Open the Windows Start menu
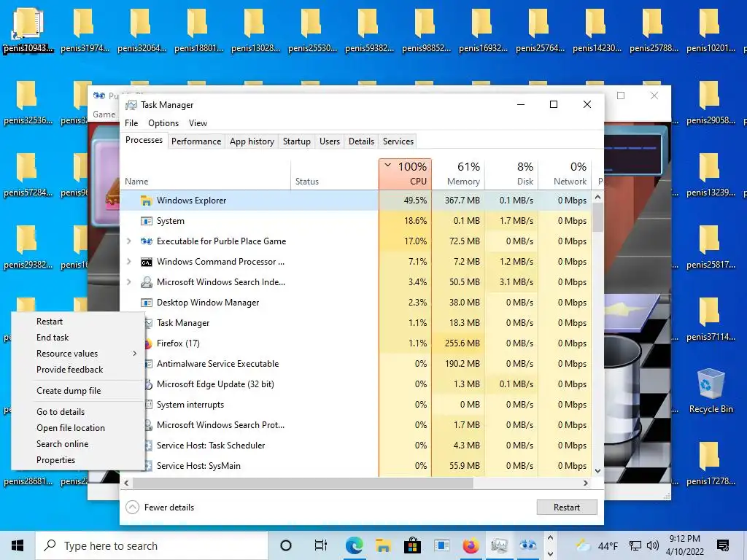This screenshot has height=560, width=747. click(x=18, y=545)
